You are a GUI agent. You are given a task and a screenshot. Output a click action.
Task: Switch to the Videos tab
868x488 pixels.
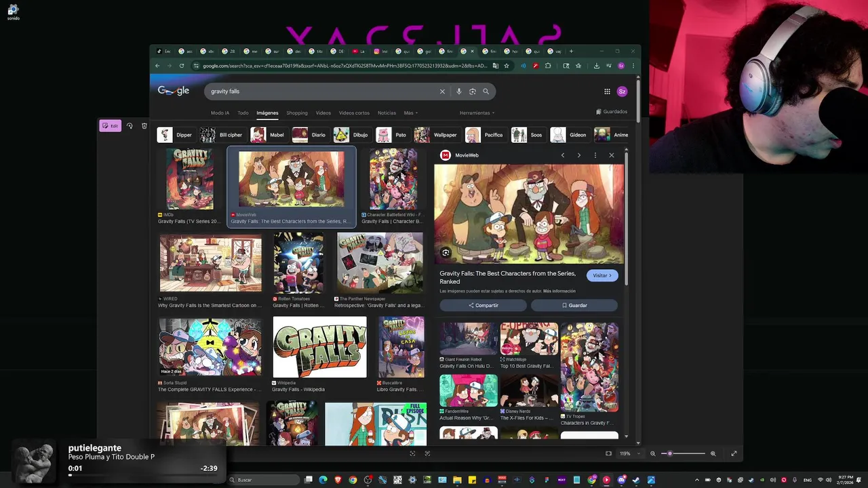coord(323,113)
